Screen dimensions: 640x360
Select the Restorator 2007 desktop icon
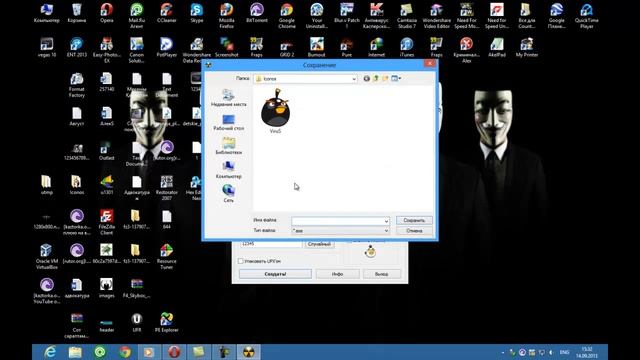(x=167, y=188)
